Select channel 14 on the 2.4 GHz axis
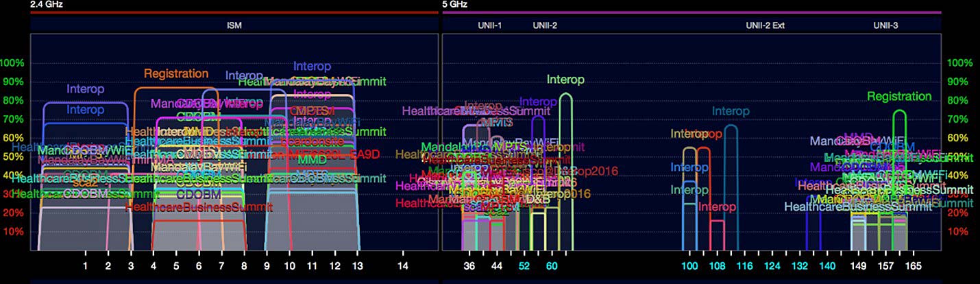 click(403, 265)
